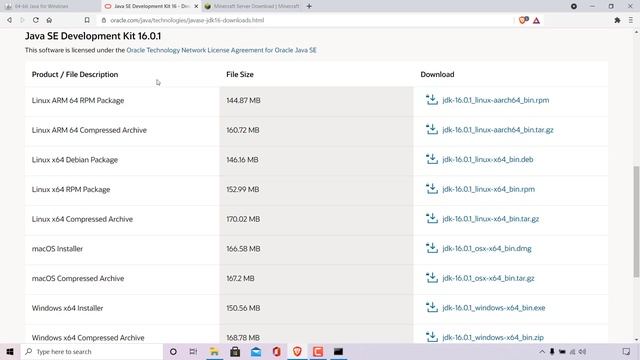Select the Windows x64 Installer row label
The image size is (640, 360).
click(67, 308)
